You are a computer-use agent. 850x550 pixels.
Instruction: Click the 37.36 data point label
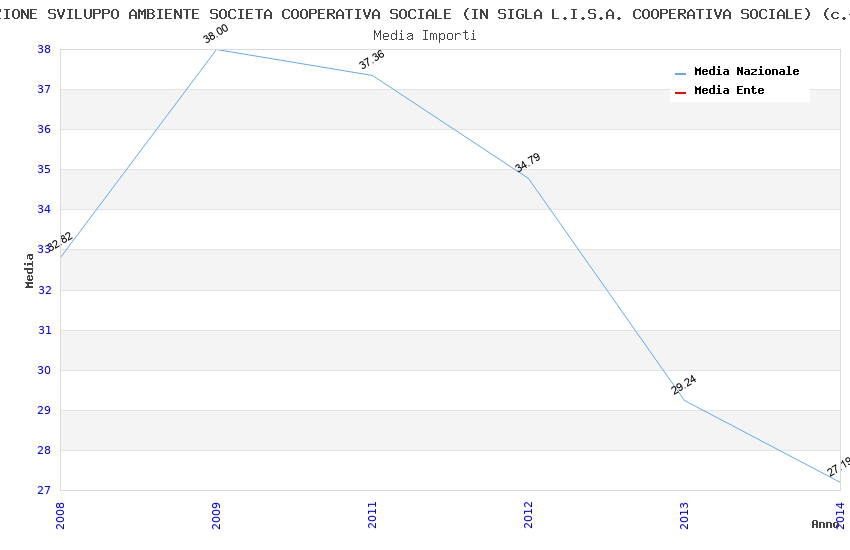371,60
